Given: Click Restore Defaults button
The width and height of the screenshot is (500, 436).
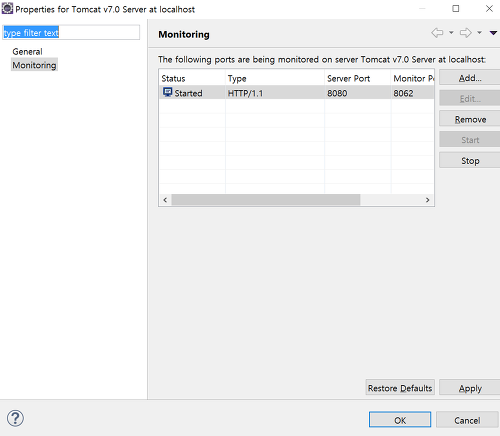Looking at the screenshot, I should 400,388.
